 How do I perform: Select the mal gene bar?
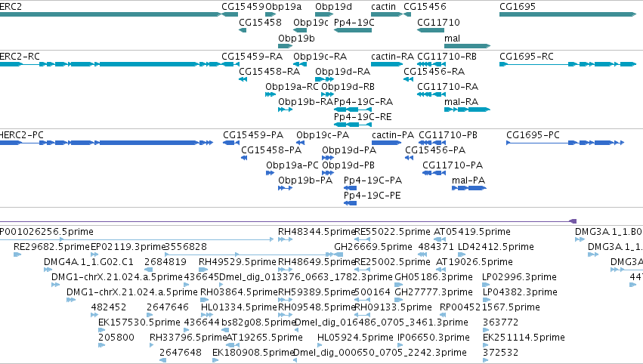[x=467, y=45]
